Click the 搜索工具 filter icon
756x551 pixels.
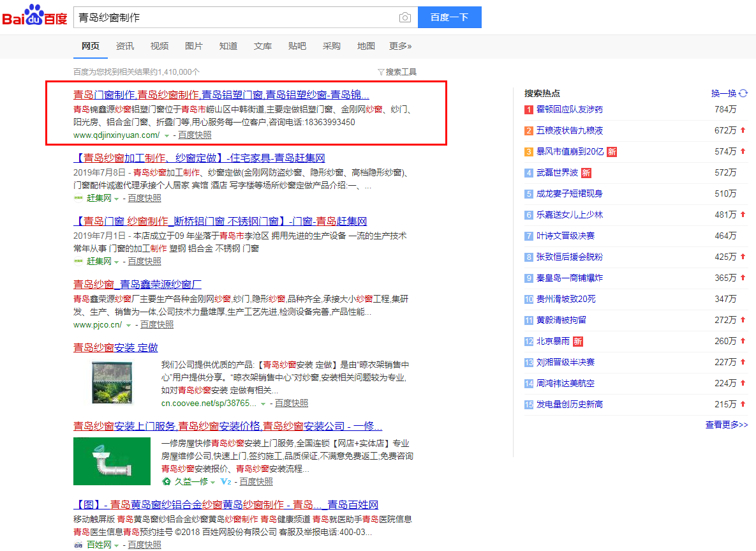tap(381, 72)
